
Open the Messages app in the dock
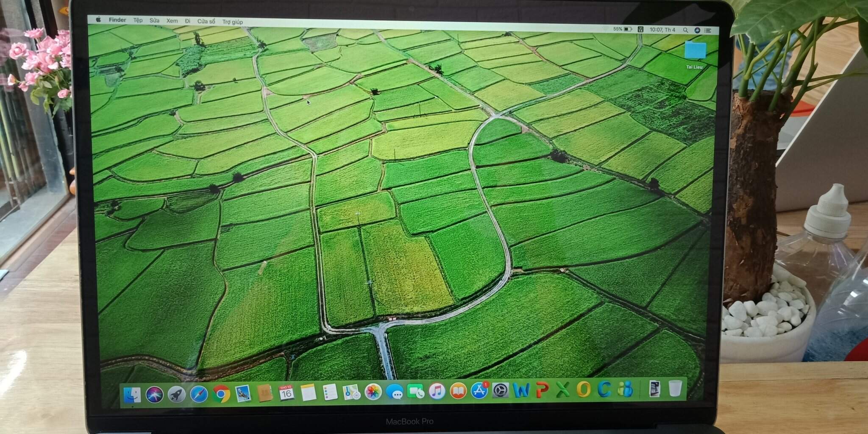click(x=395, y=392)
